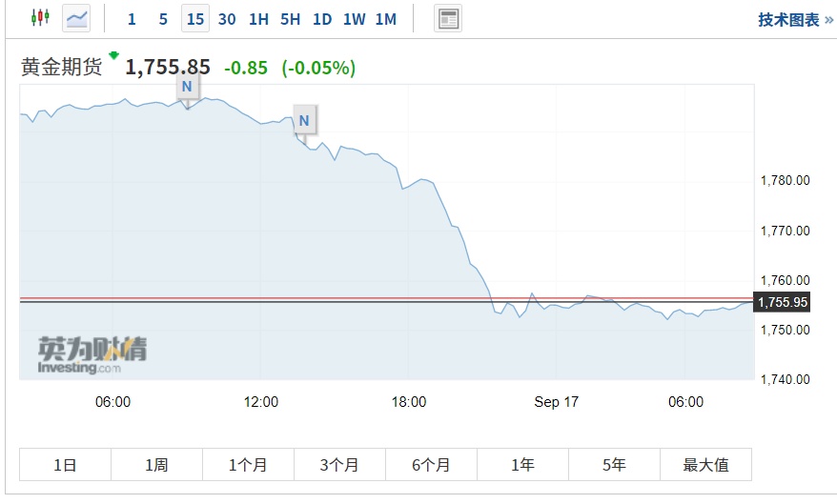
Task: Select the 5-minute interval
Action: point(163,19)
